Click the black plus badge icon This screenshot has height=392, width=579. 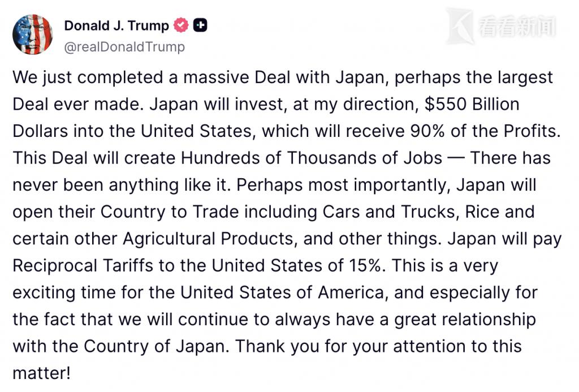pos(200,25)
